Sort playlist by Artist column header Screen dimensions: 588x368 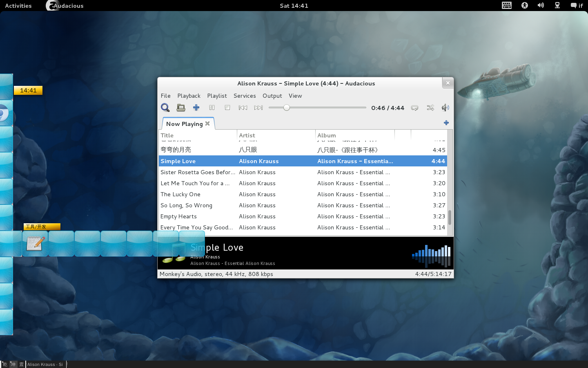pos(276,135)
